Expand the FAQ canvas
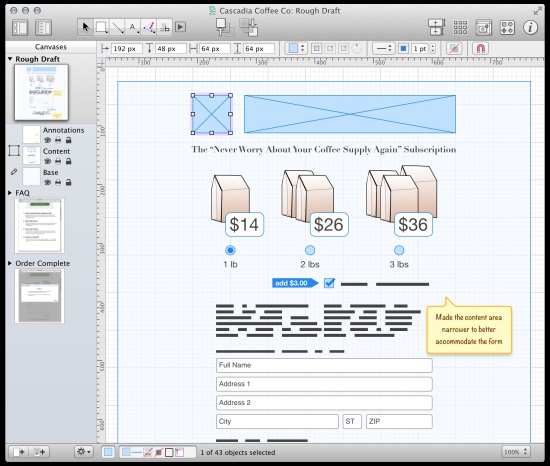This screenshot has width=550, height=466. (x=10, y=193)
